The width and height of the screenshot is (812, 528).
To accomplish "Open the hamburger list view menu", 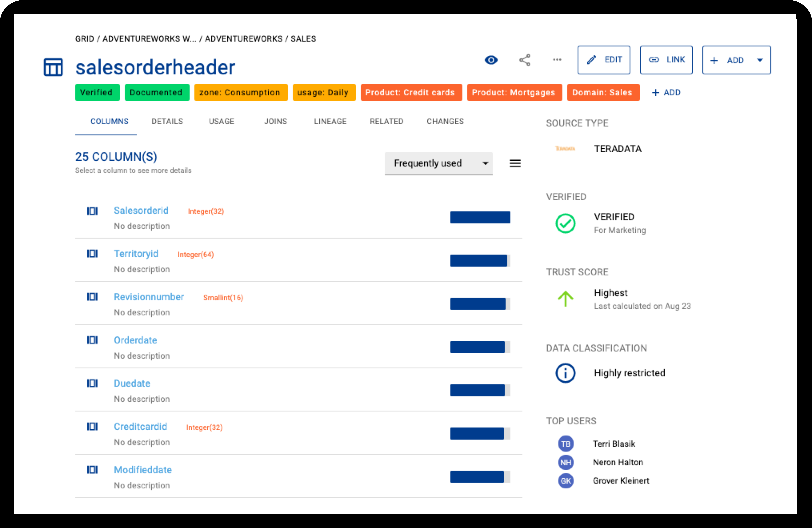I will point(515,163).
